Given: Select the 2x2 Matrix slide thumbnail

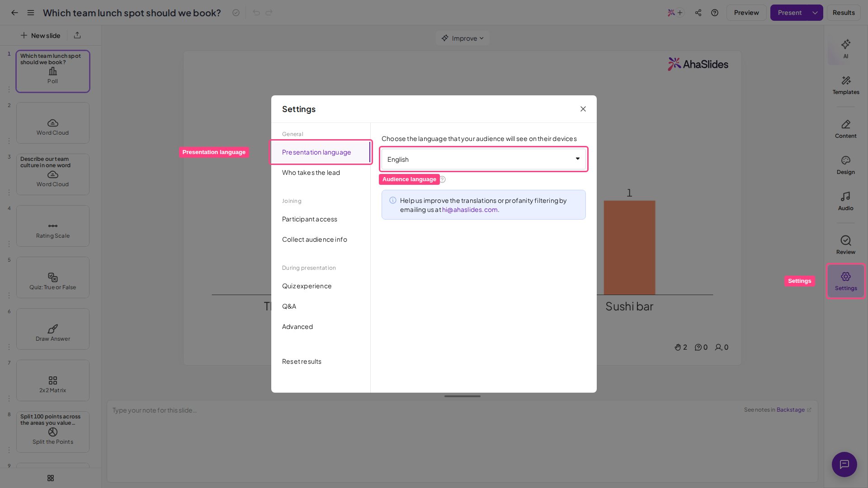Looking at the screenshot, I should (53, 380).
